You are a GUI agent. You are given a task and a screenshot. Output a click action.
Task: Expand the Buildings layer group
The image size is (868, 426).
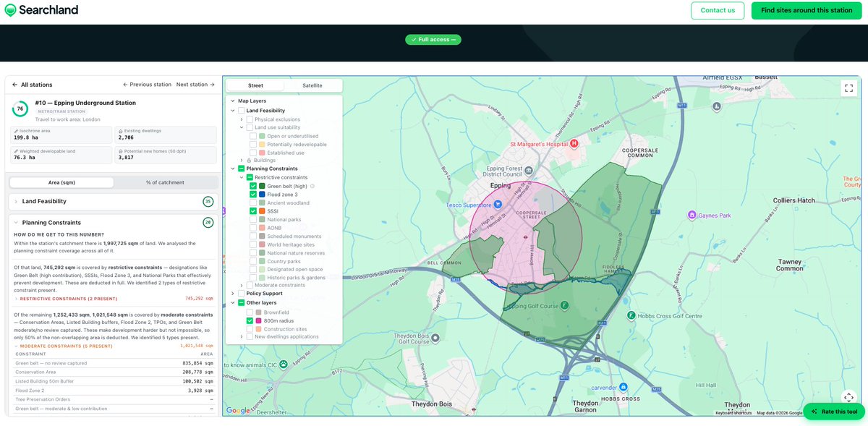242,161
